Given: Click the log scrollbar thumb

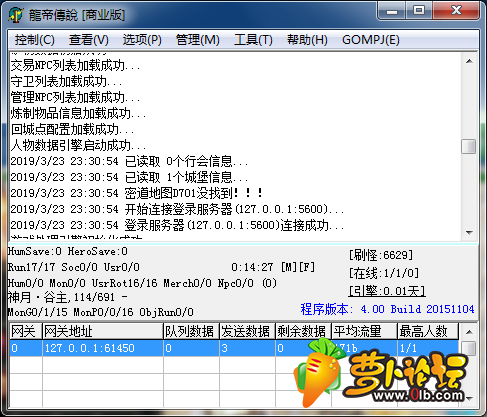Looking at the screenshot, I should (469, 146).
